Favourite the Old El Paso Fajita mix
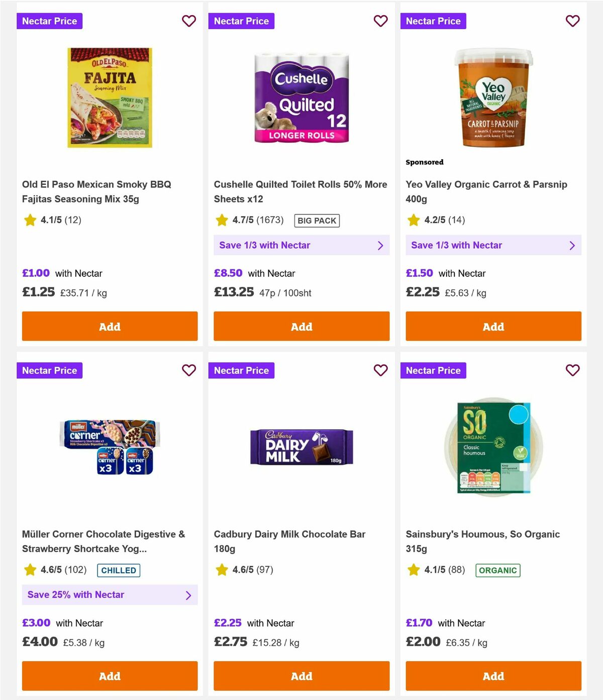Screen dimensions: 603x700 [189, 21]
